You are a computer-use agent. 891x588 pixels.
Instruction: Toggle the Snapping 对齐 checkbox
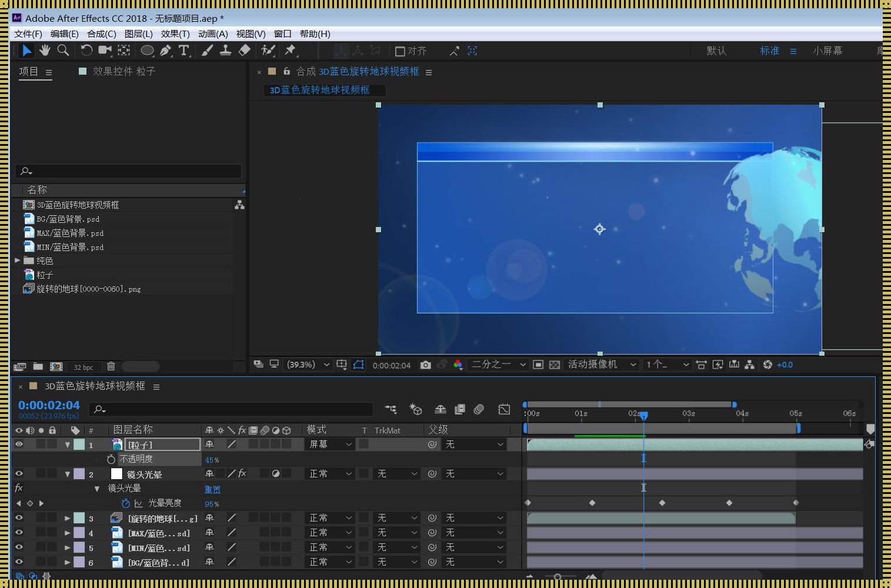(x=400, y=51)
